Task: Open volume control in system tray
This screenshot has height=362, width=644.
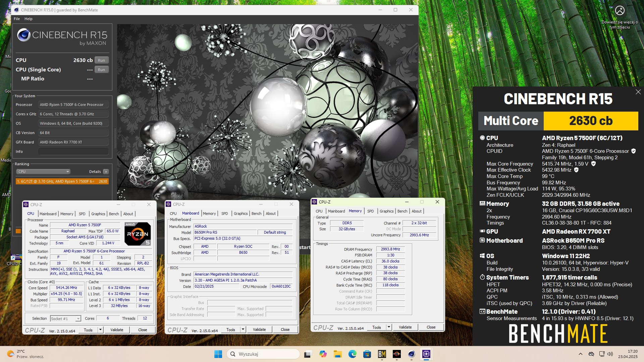Action: (610, 354)
